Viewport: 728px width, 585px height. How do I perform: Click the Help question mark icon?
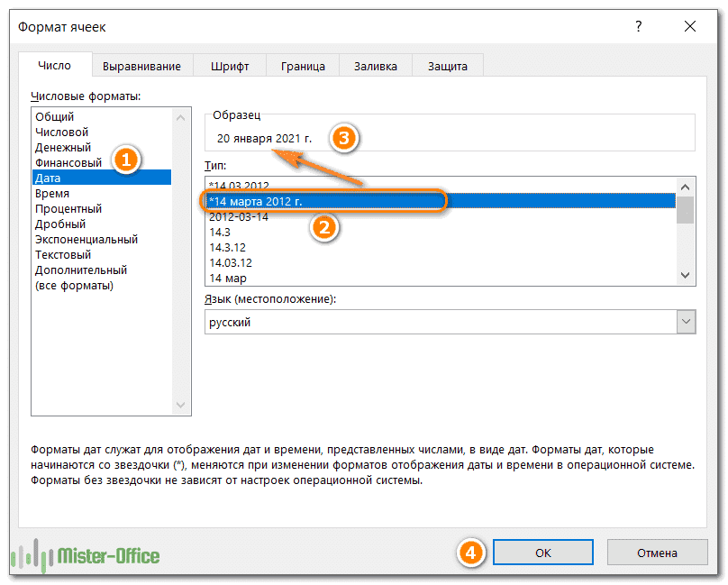pos(637,26)
